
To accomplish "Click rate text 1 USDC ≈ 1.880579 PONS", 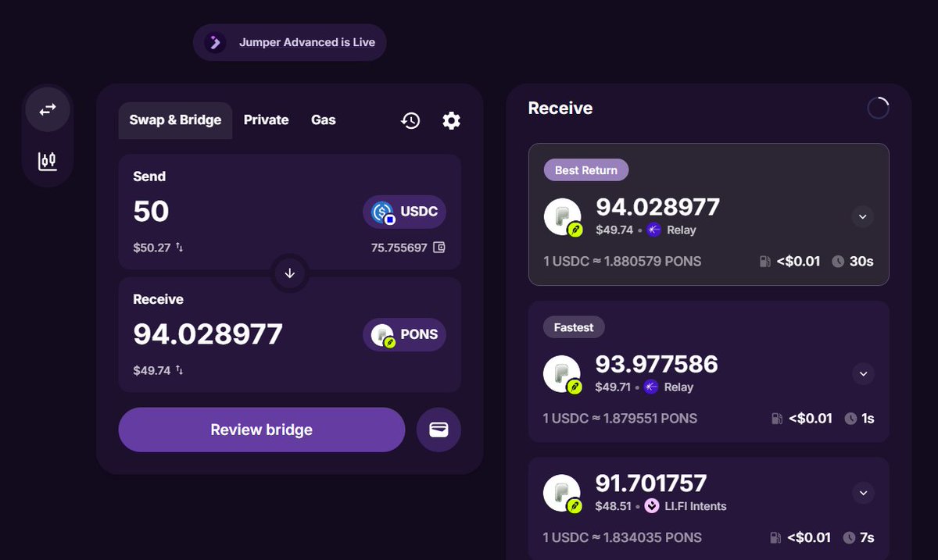I will click(622, 262).
